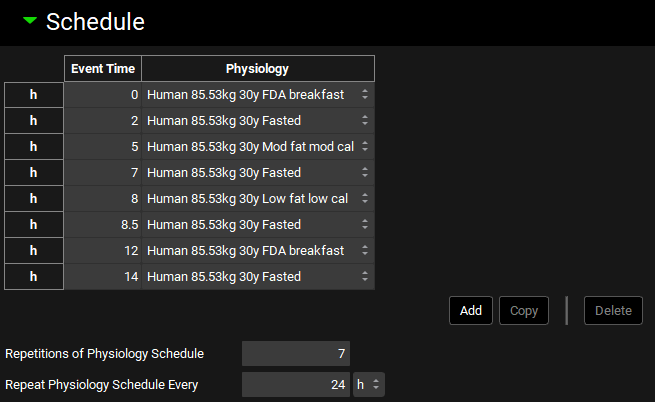Click the event time cell showing 2

[103, 121]
